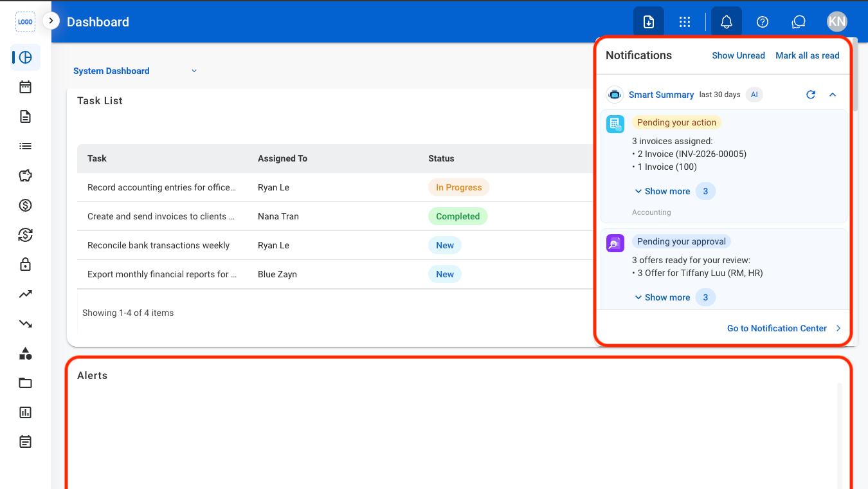Image resolution: width=868 pixels, height=489 pixels.
Task: Toggle Show Unread notifications filter
Action: click(738, 55)
